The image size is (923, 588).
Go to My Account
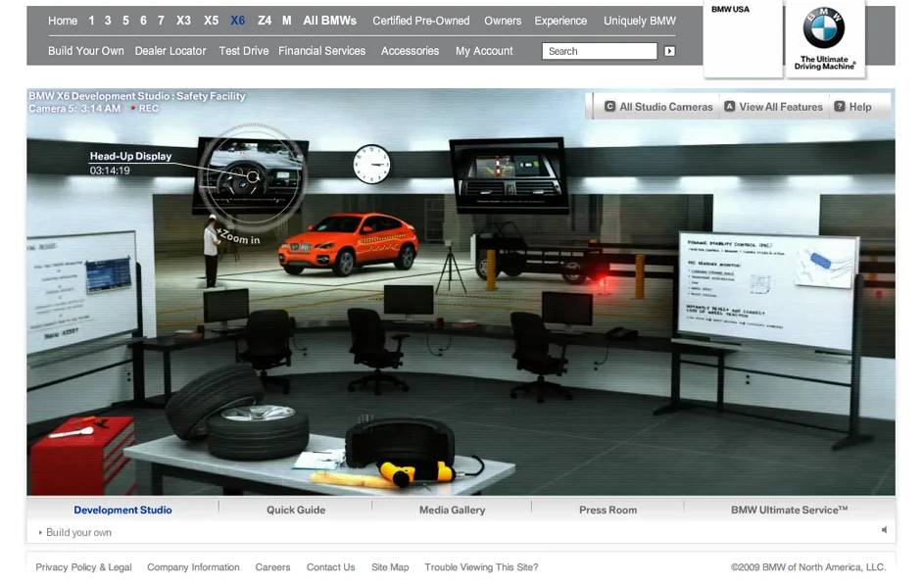tap(484, 51)
